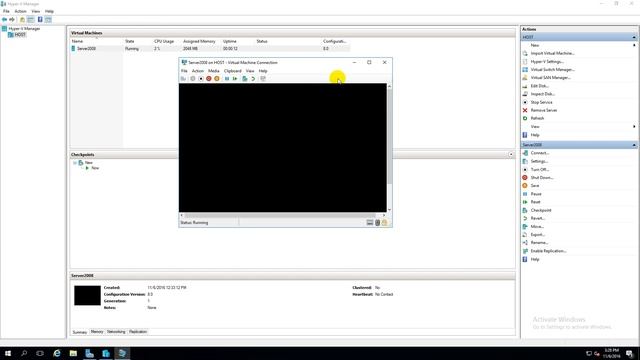This screenshot has height=360, width=640.
Task: Pause the VM from the Connection toolbar
Action: click(227, 78)
